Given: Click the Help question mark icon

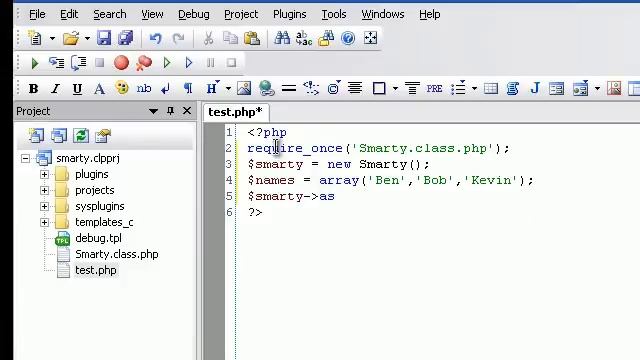Looking at the screenshot, I should point(348,39).
